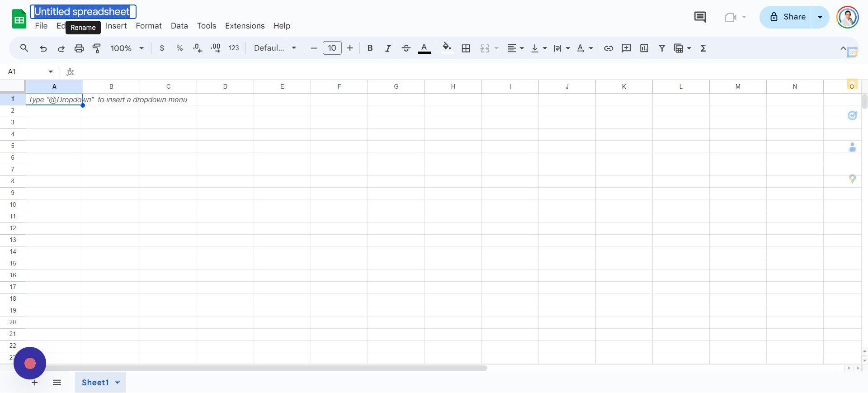Expand the merge cells options arrow
This screenshot has height=393, width=868.
(x=496, y=48)
